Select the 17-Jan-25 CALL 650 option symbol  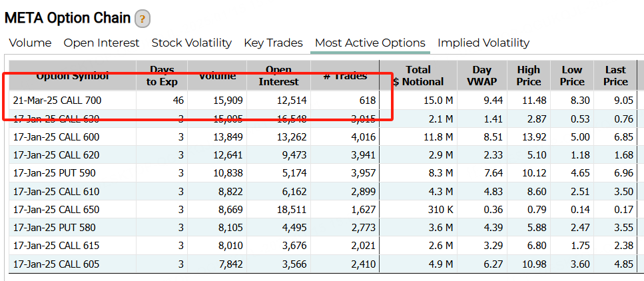tap(56, 210)
